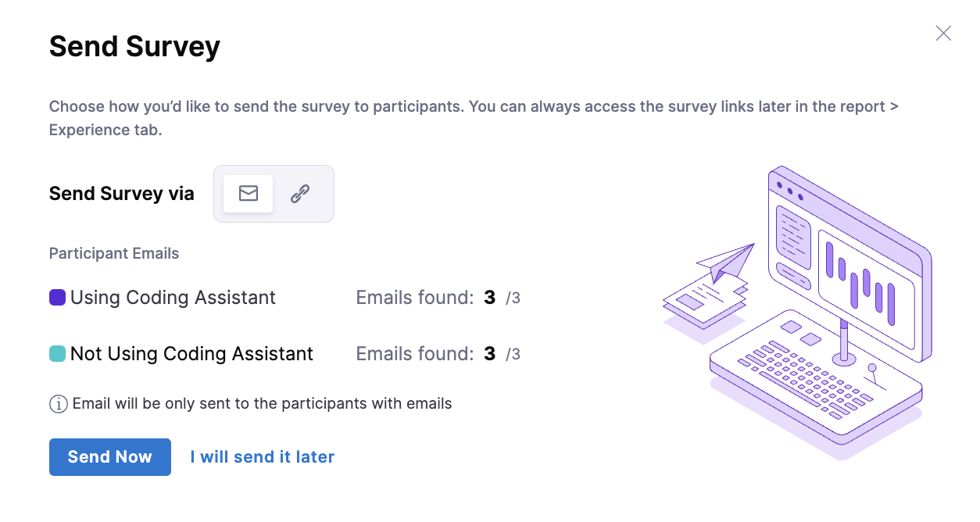Close the Send Survey dialog

tap(943, 33)
